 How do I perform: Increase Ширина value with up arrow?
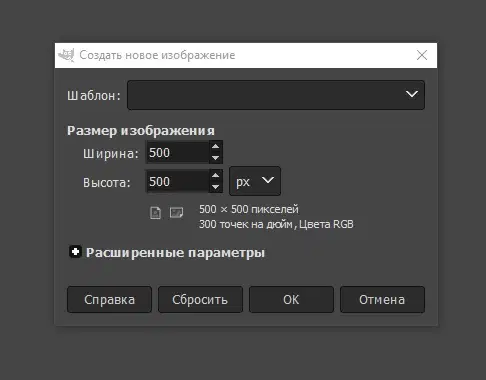point(216,146)
